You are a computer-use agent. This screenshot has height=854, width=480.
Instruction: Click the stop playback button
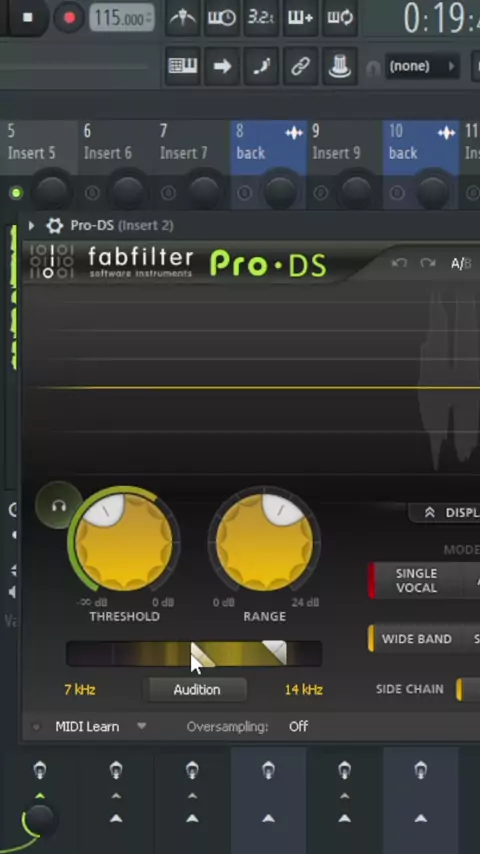point(27,17)
